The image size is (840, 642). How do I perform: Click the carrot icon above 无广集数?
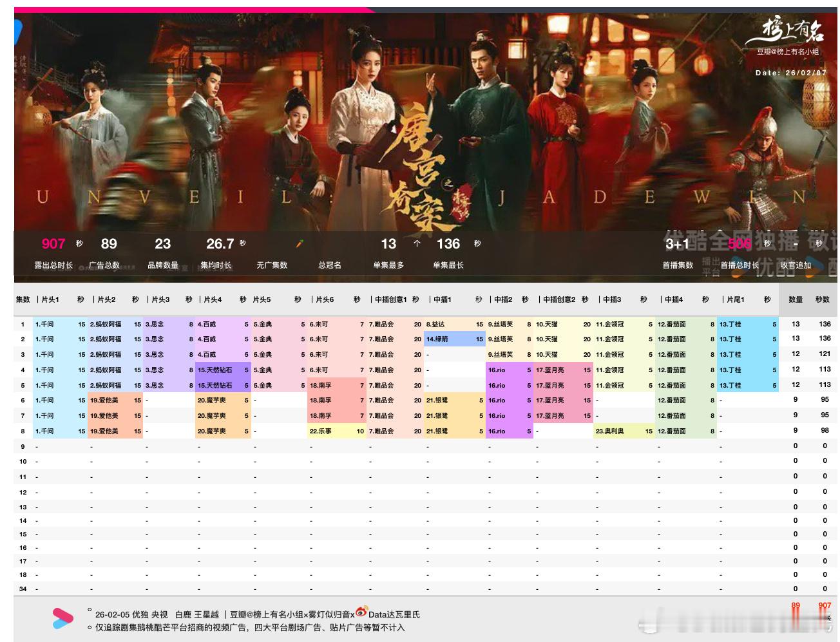pos(300,243)
